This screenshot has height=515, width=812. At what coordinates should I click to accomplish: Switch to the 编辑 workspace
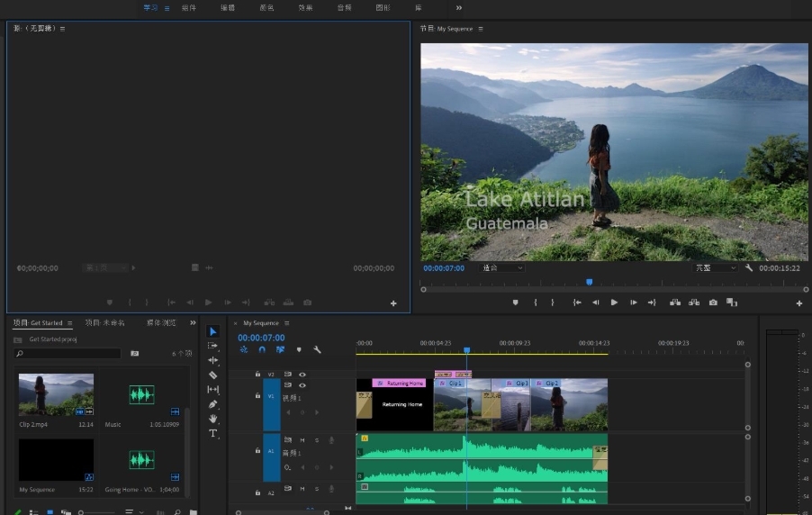(228, 8)
